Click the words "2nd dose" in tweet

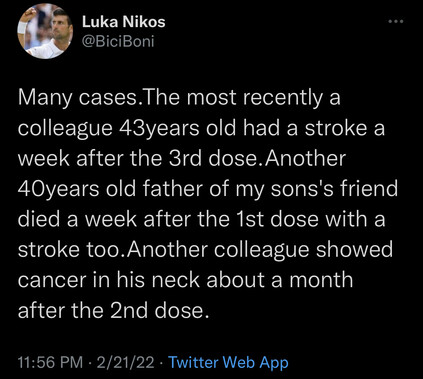156,310
